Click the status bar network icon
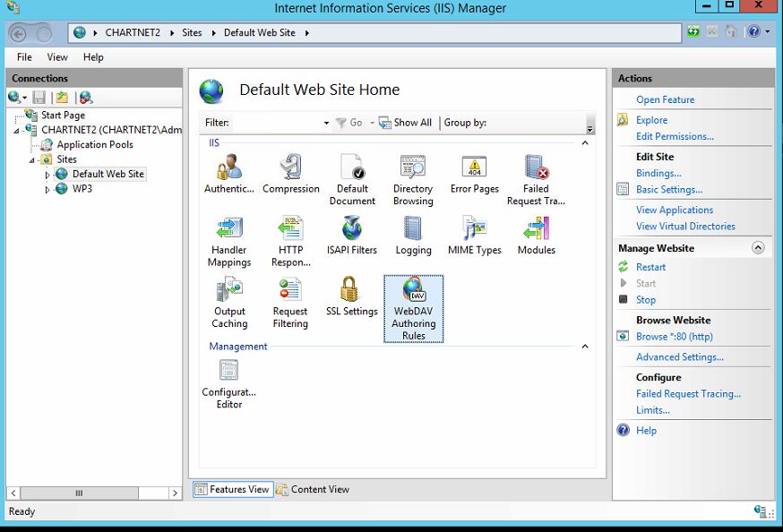Screen dimensions: 783x532 pos(761,511)
